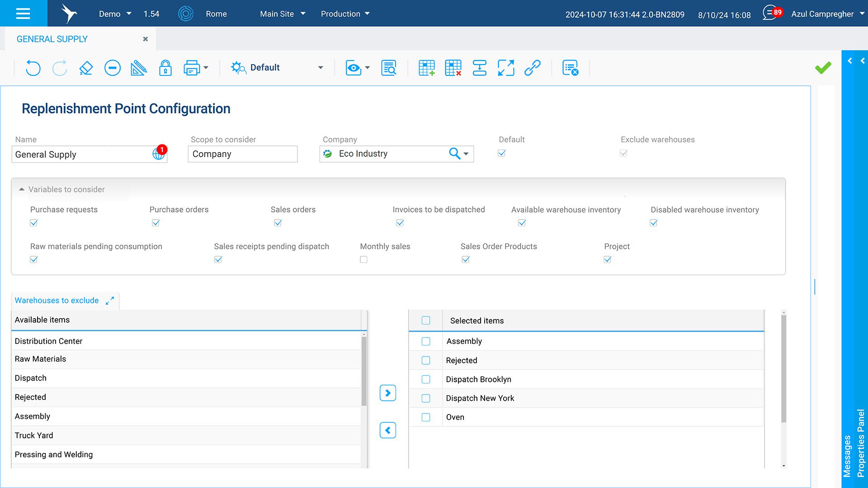Open the hamburger main menu
868x488 pixels.
click(x=23, y=13)
